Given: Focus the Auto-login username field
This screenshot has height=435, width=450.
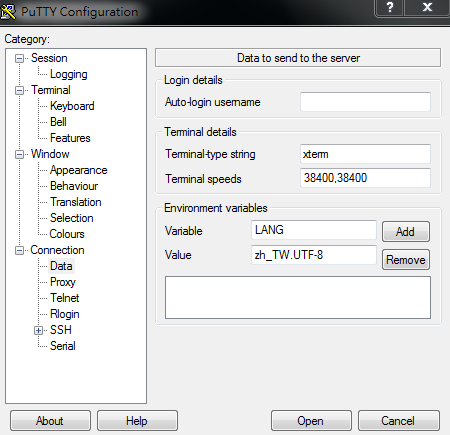Looking at the screenshot, I should [365, 102].
